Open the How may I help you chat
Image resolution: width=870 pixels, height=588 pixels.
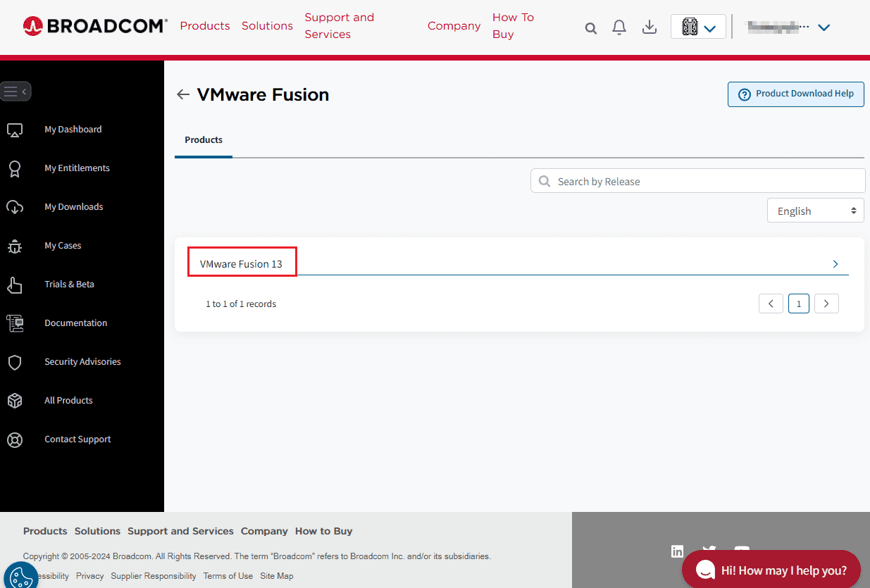[771, 570]
